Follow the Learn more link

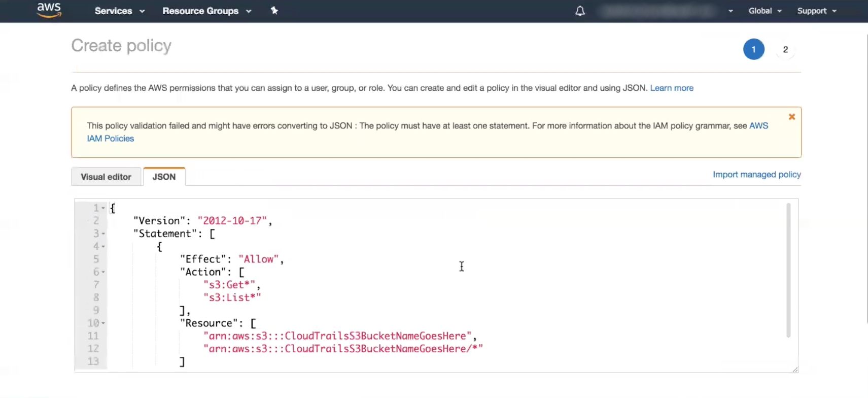click(672, 88)
